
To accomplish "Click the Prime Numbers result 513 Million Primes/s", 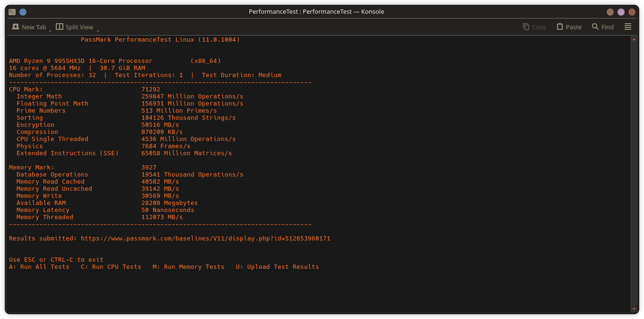I will 179,111.
